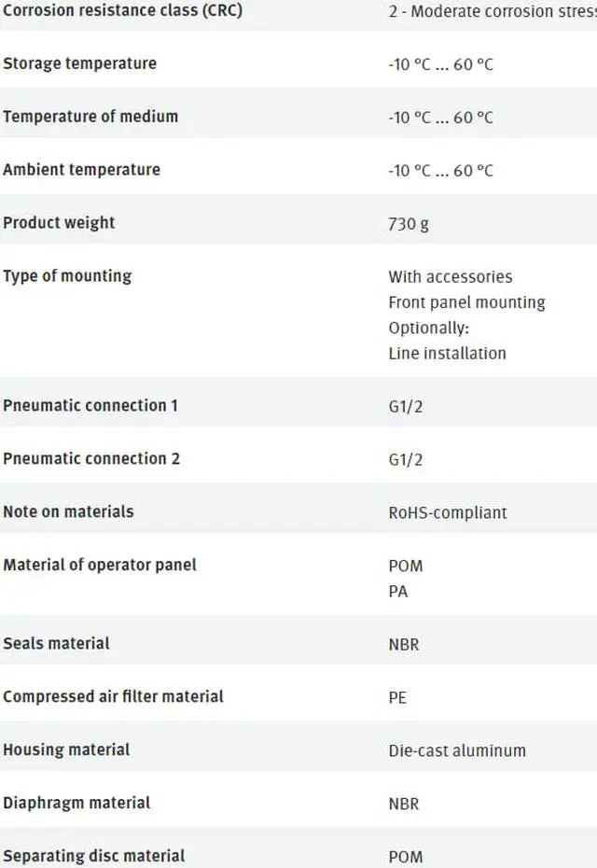
Task: Click the Line installation text
Action: coord(447,354)
